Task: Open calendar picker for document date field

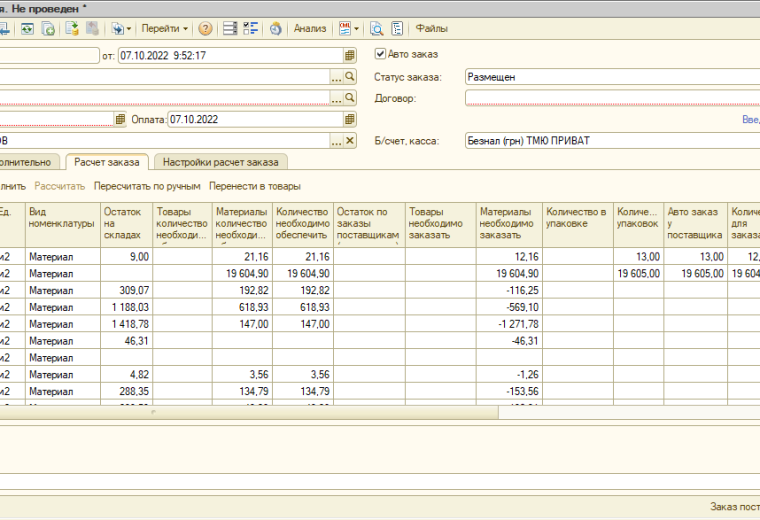Action: click(x=350, y=56)
